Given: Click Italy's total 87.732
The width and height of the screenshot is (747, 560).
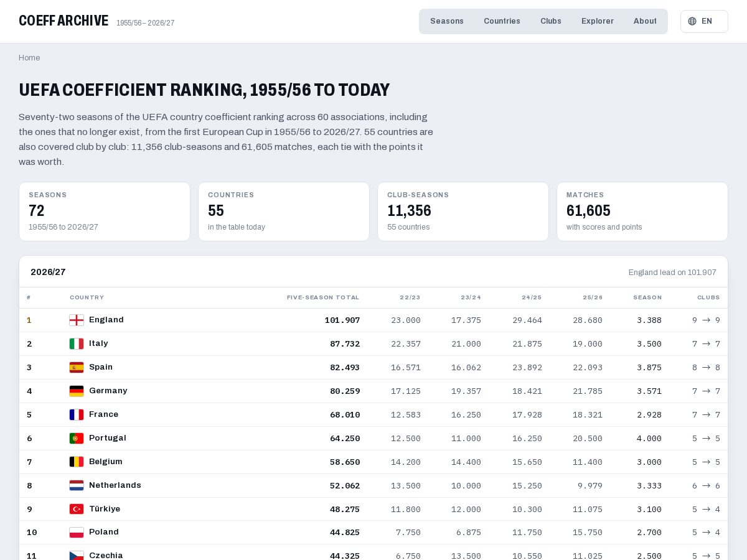Looking at the screenshot, I should click(345, 344).
